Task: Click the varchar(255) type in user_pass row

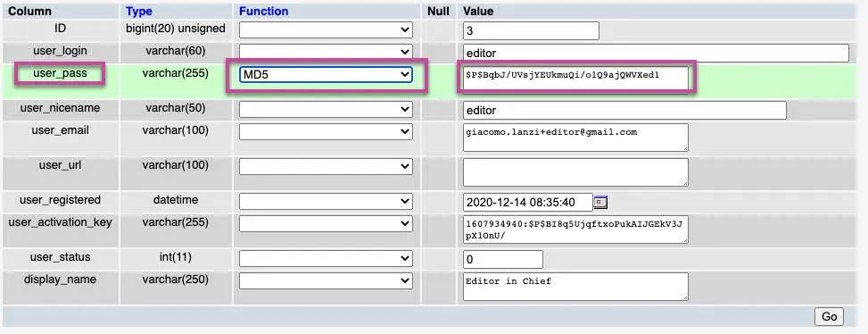Action: point(176,73)
